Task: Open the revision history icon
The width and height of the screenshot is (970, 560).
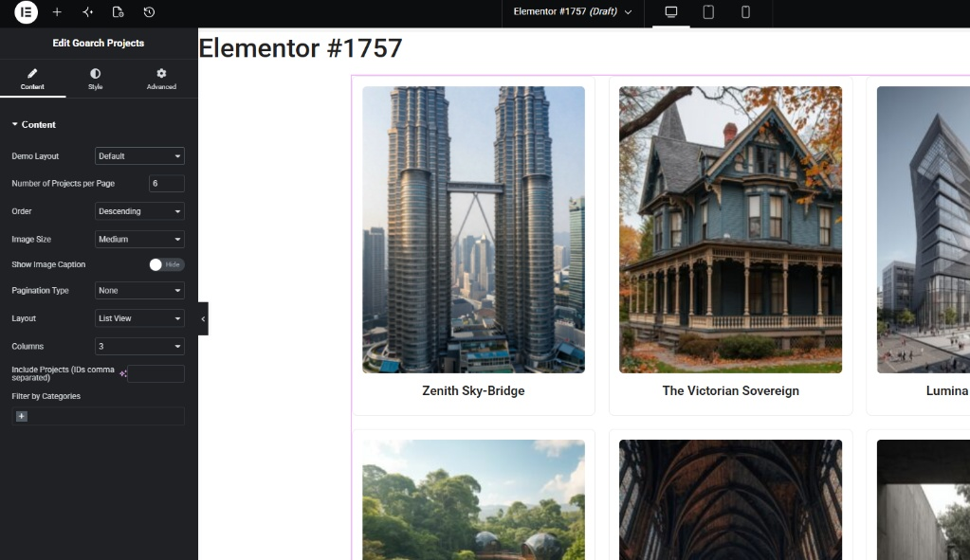Action: coord(149,11)
